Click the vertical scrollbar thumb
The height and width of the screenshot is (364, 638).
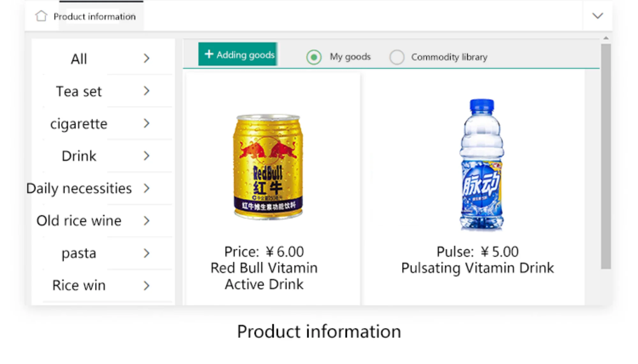(606, 156)
